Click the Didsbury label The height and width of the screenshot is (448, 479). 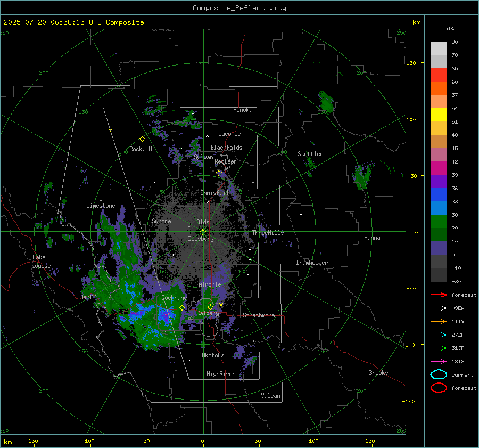point(201,239)
